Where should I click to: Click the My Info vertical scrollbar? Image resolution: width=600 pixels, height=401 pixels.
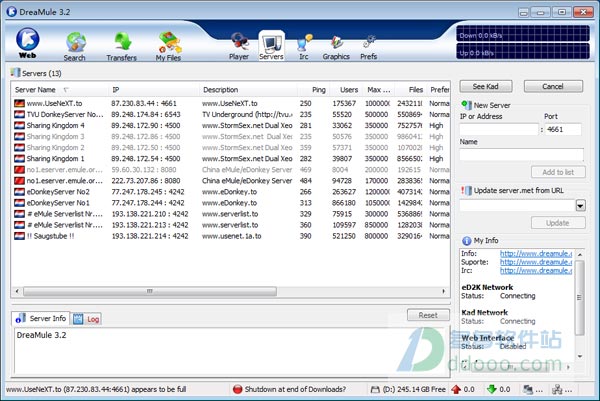coord(580,297)
